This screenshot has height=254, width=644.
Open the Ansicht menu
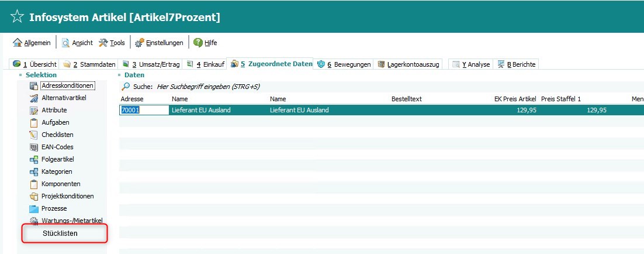pos(74,43)
